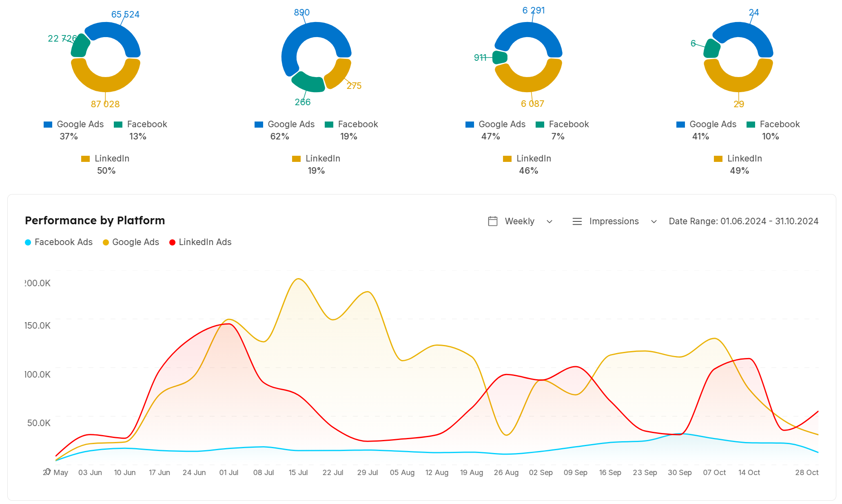The image size is (842, 504).
Task: Click yellow LinkedIn segment labeled 6 087
Action: [x=528, y=84]
